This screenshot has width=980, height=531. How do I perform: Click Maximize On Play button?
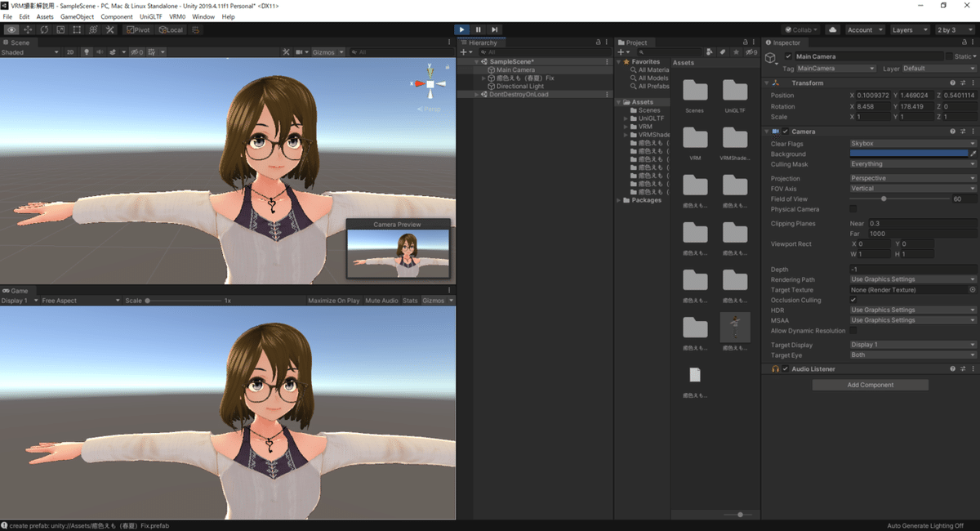[333, 301]
